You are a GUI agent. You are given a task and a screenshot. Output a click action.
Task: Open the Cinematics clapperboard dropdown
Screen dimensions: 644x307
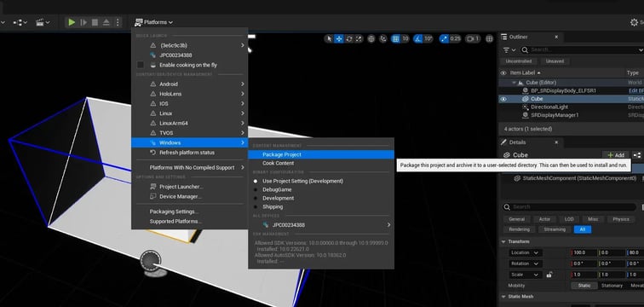click(x=43, y=22)
